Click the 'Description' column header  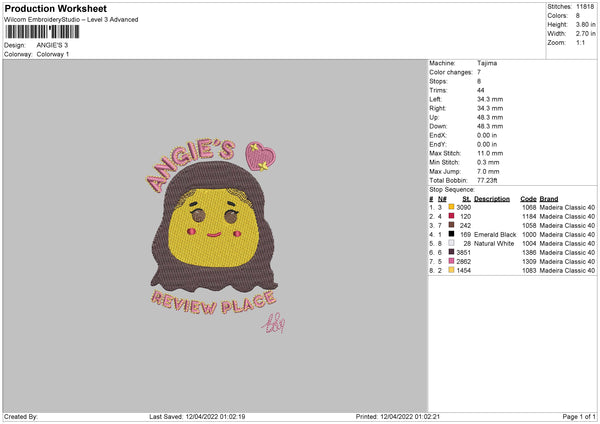pos(492,199)
